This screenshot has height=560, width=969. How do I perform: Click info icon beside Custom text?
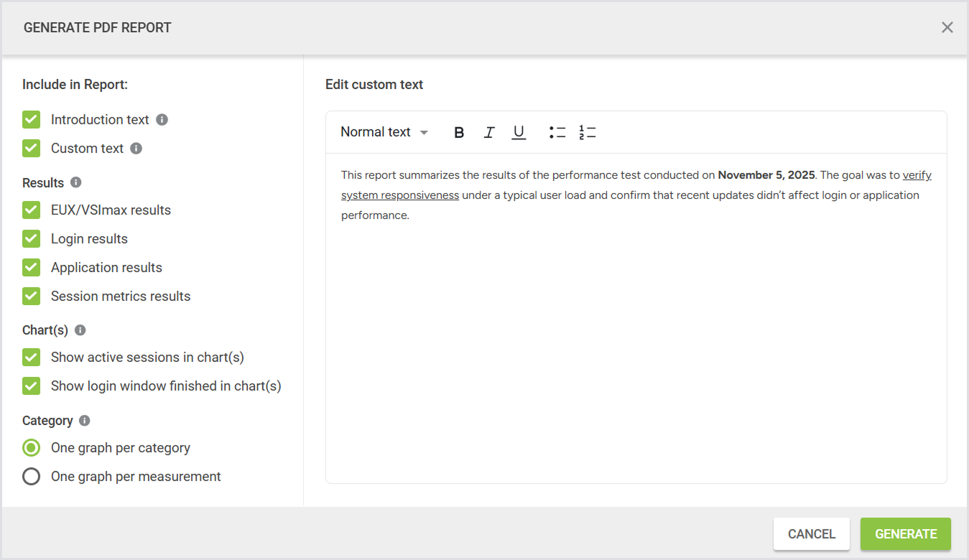point(136,149)
